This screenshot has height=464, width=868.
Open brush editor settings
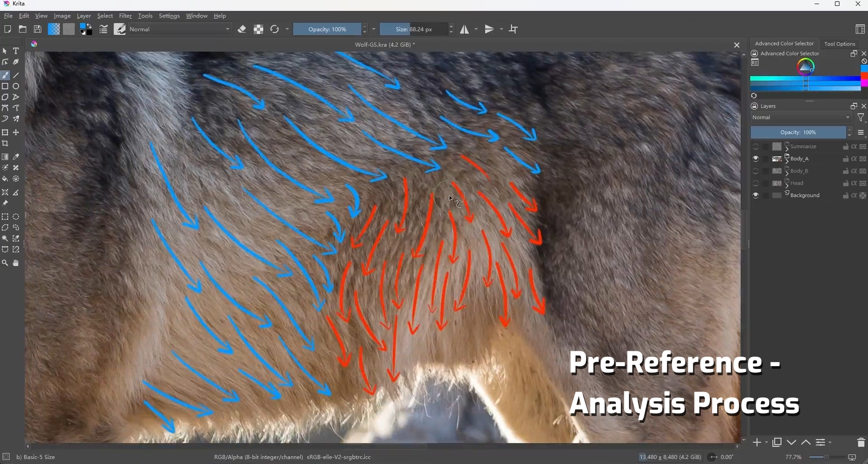coord(104,29)
